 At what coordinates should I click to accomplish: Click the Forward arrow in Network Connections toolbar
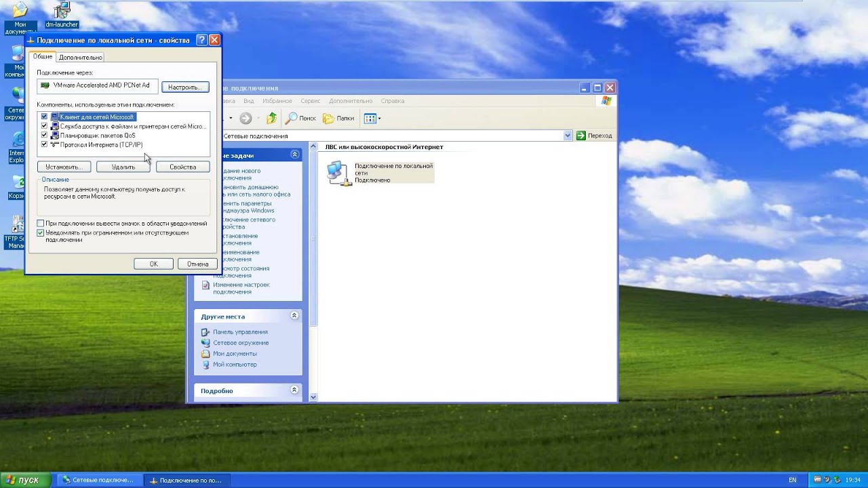[x=245, y=118]
